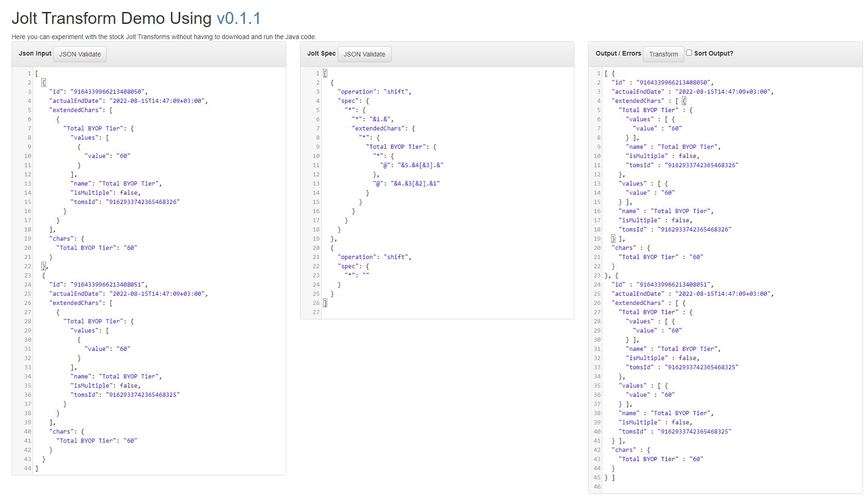Click "tomsId": "9162933742365468325" in Json Input line 36
The height and width of the screenshot is (496, 868).
tap(125, 395)
